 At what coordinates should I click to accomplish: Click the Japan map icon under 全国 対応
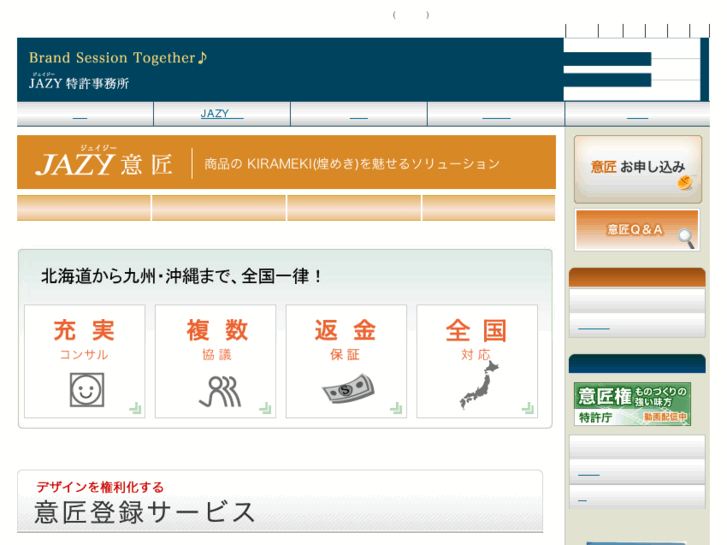pyautogui.click(x=479, y=385)
